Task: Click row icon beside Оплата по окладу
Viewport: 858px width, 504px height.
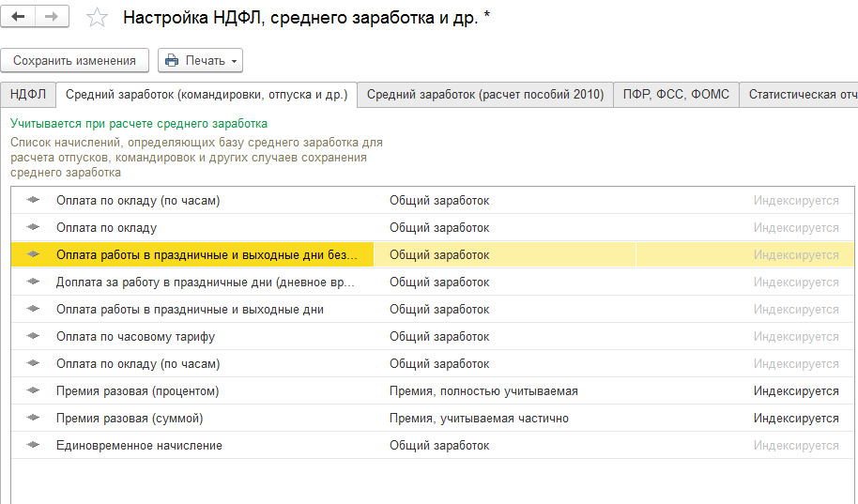Action: click(35, 228)
